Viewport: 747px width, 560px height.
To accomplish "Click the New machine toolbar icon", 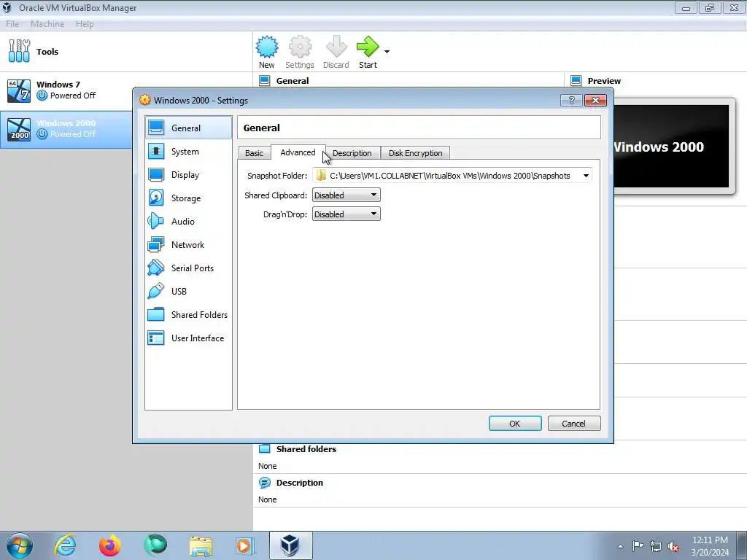I will point(267,47).
